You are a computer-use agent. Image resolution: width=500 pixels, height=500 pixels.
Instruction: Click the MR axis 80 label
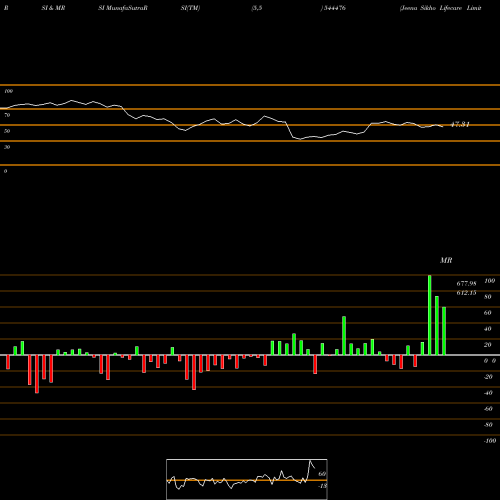(x=487, y=297)
